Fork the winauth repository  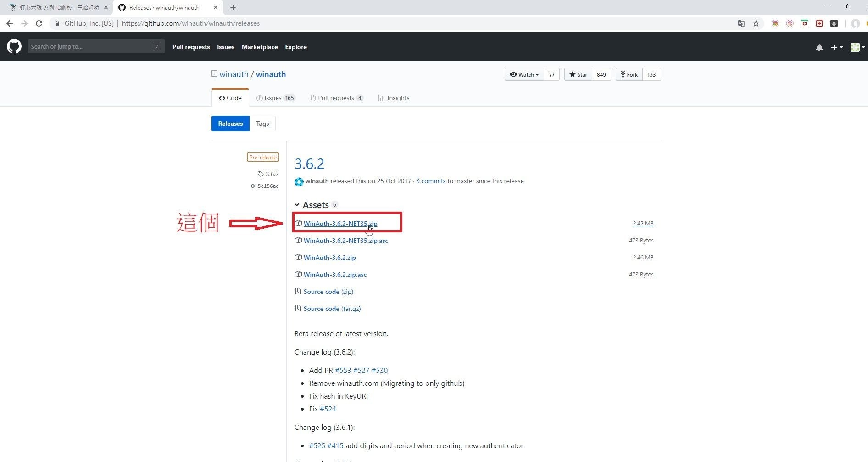629,74
